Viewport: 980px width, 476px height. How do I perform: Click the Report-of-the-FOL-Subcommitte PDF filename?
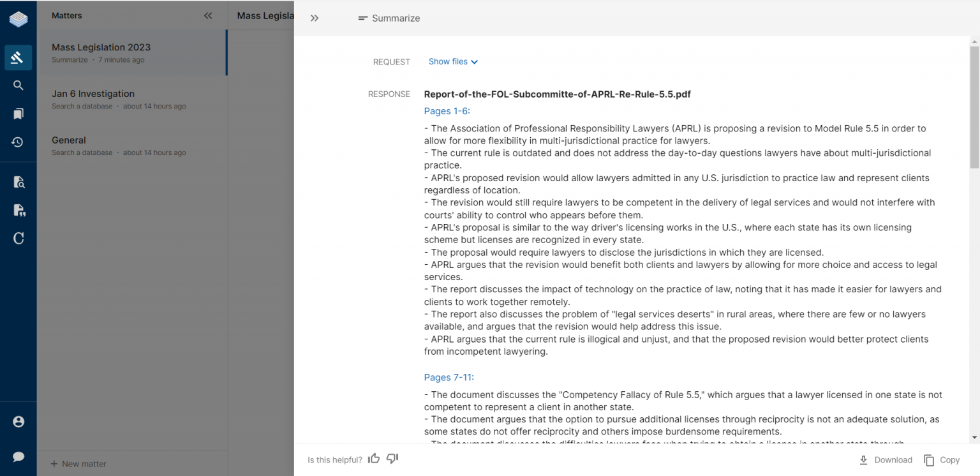point(557,94)
